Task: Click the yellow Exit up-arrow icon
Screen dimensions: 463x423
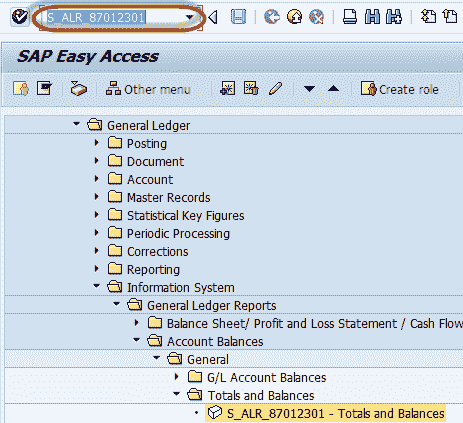Action: pyautogui.click(x=294, y=16)
